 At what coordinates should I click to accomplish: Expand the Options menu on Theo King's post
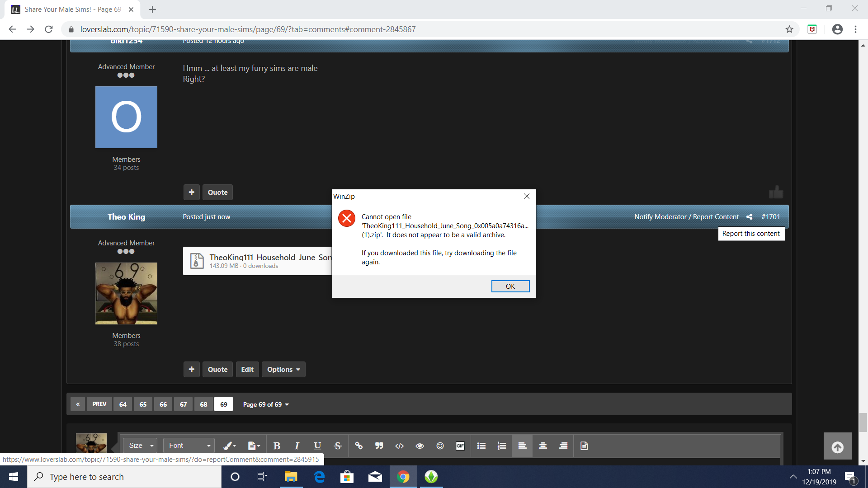tap(283, 369)
